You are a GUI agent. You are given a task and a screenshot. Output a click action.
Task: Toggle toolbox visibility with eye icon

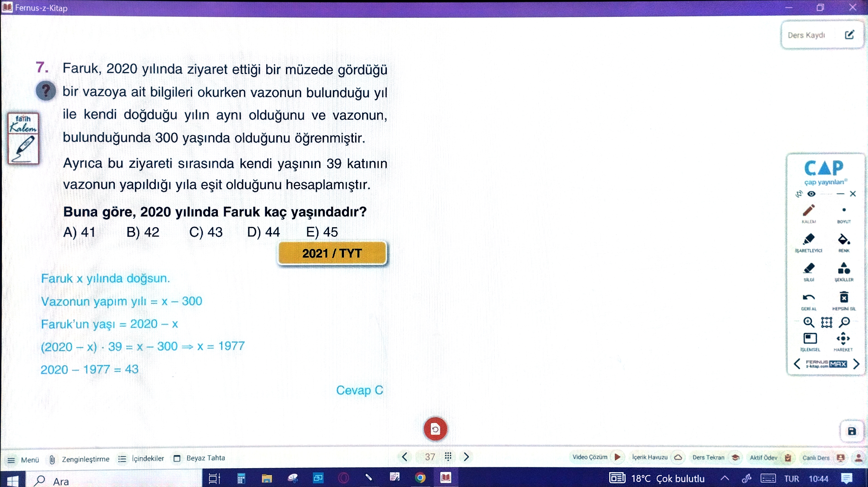tap(811, 194)
